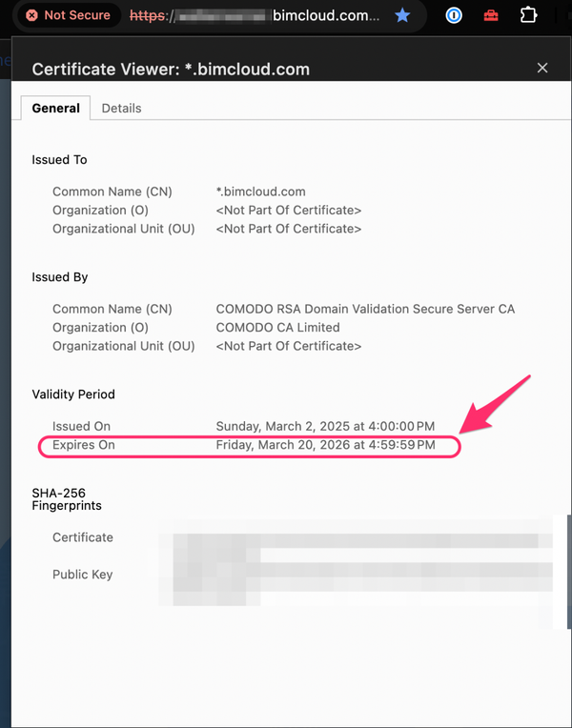Click the Certificate Viewer title text
572x728 pixels.
click(x=171, y=70)
